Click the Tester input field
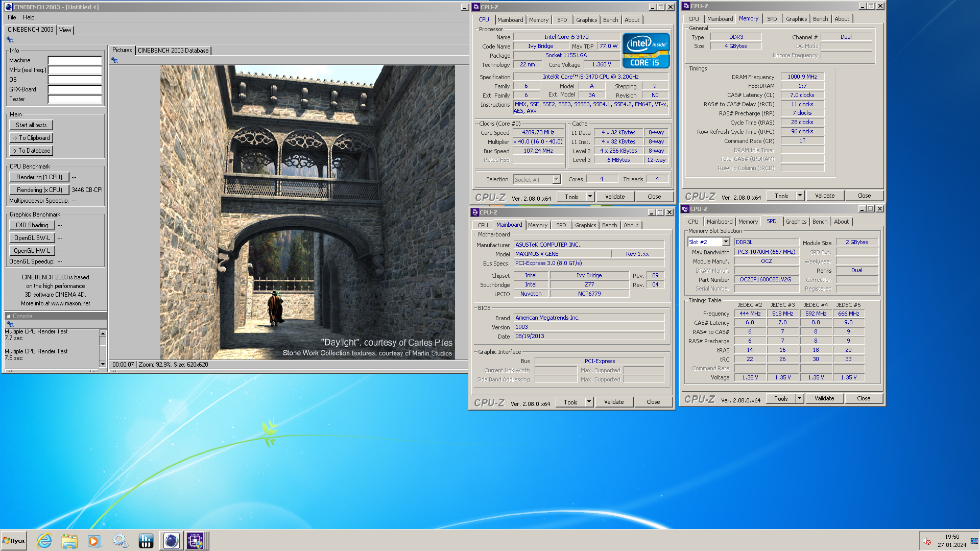This screenshot has width=980, height=551. coord(75,99)
